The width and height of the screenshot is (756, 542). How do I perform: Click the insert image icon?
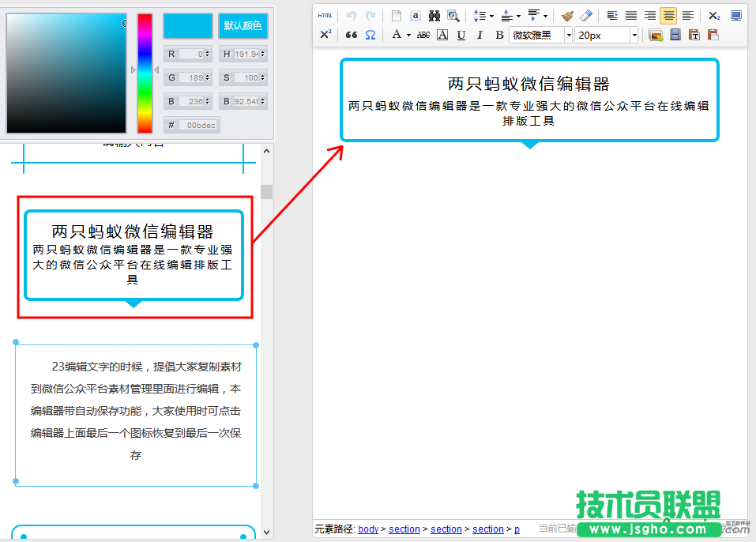654,36
